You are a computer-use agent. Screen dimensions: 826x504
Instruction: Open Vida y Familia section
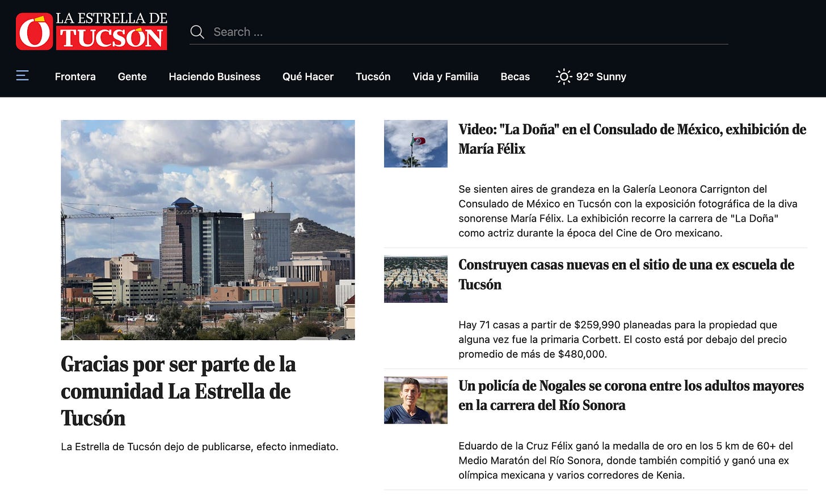click(x=445, y=77)
